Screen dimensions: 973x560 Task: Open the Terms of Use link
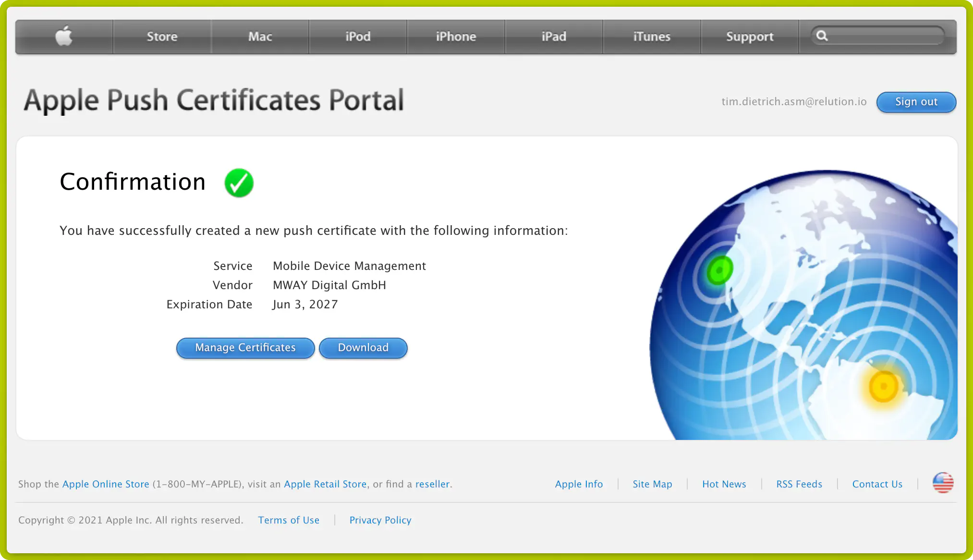[x=289, y=520]
